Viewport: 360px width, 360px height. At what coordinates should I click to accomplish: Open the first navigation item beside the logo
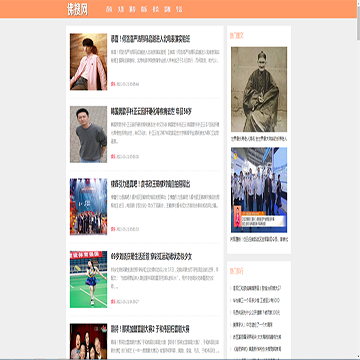pyautogui.click(x=109, y=9)
